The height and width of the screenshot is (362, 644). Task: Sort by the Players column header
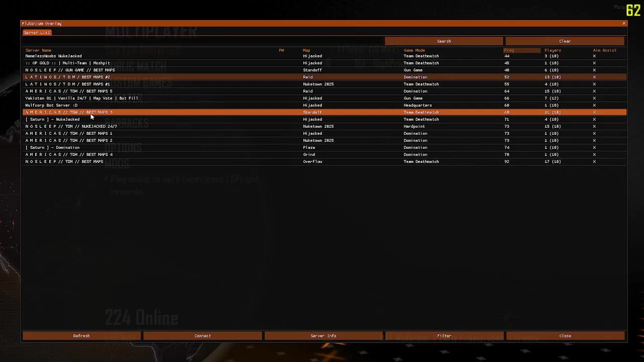(552, 50)
